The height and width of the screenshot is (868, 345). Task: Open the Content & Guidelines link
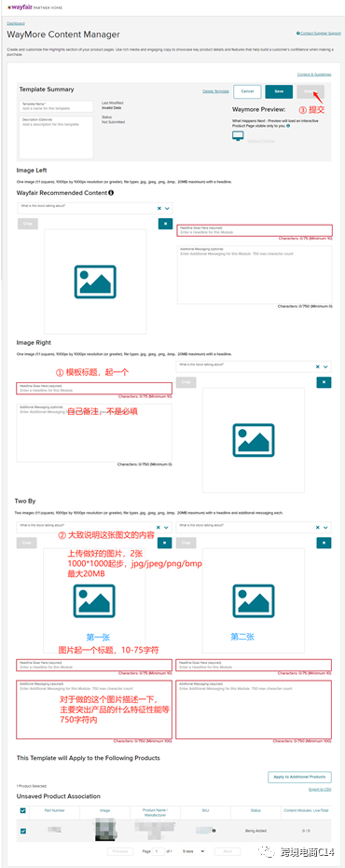[314, 75]
